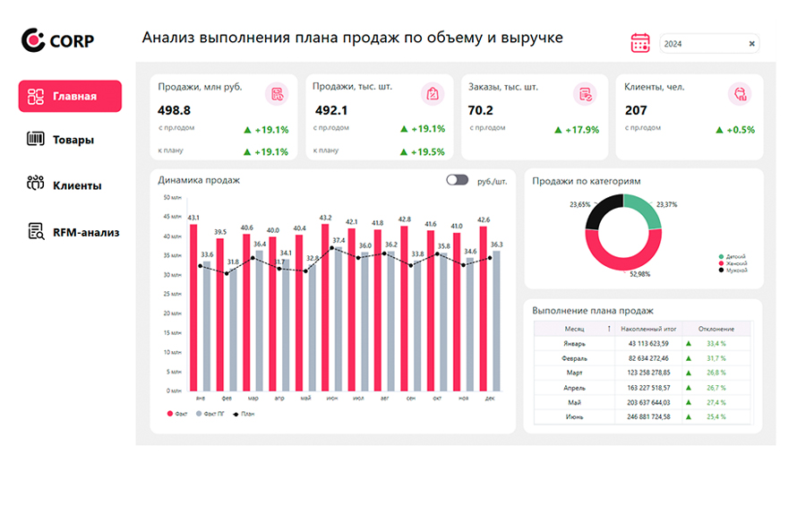The height and width of the screenshot is (532, 797).
Task: Open the Товары page
Action: 73,140
